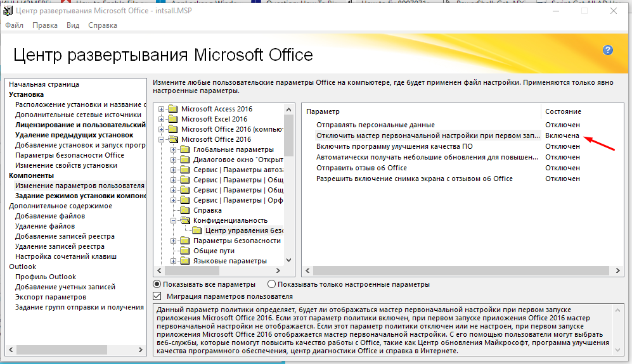632x364 pixels.
Task: Select 'Показывать все параметры' radio button
Action: [157, 284]
